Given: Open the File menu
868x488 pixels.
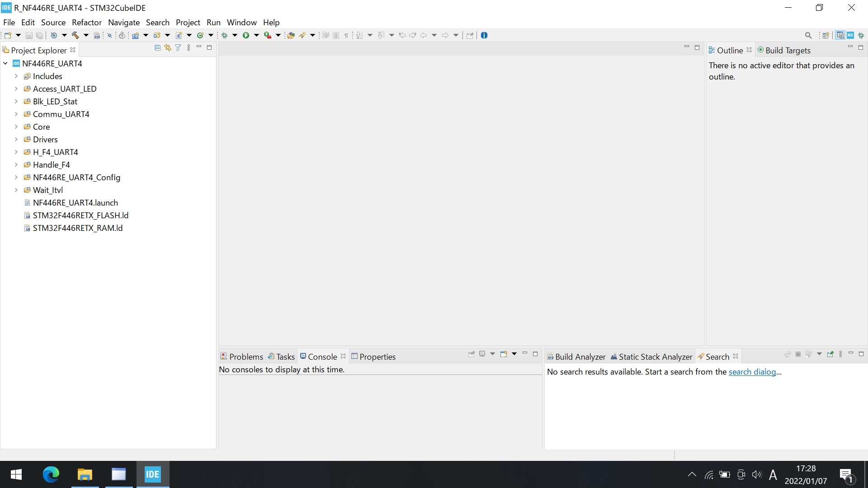Looking at the screenshot, I should click(x=9, y=22).
